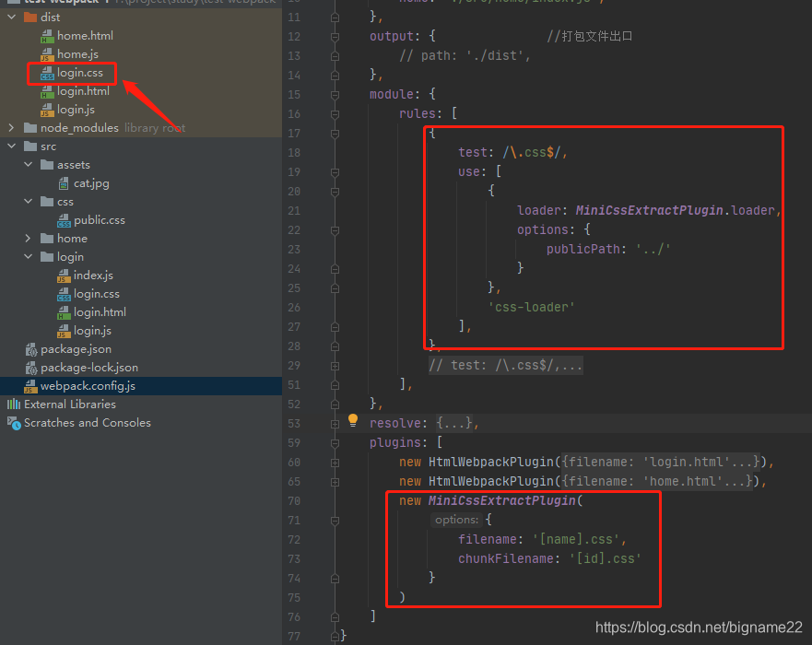Select package-lock.json in the project tree
812x645 pixels.
pyautogui.click(x=89, y=368)
